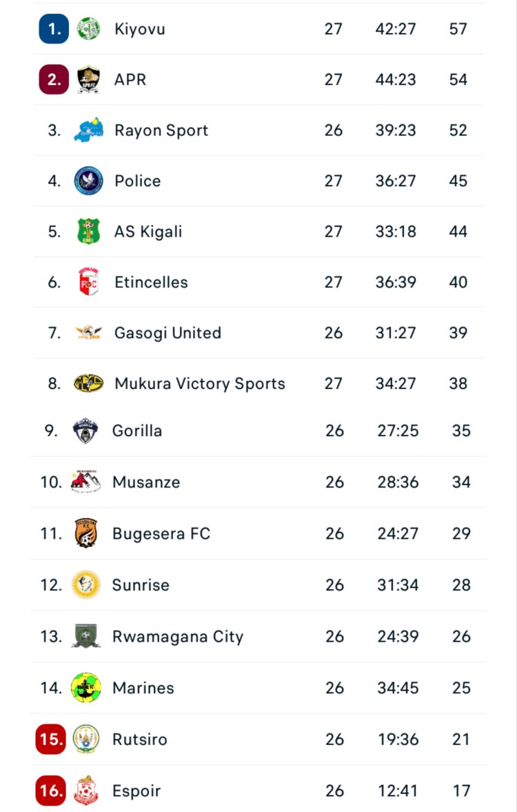Click the Gorilla team crest

pyautogui.click(x=85, y=430)
